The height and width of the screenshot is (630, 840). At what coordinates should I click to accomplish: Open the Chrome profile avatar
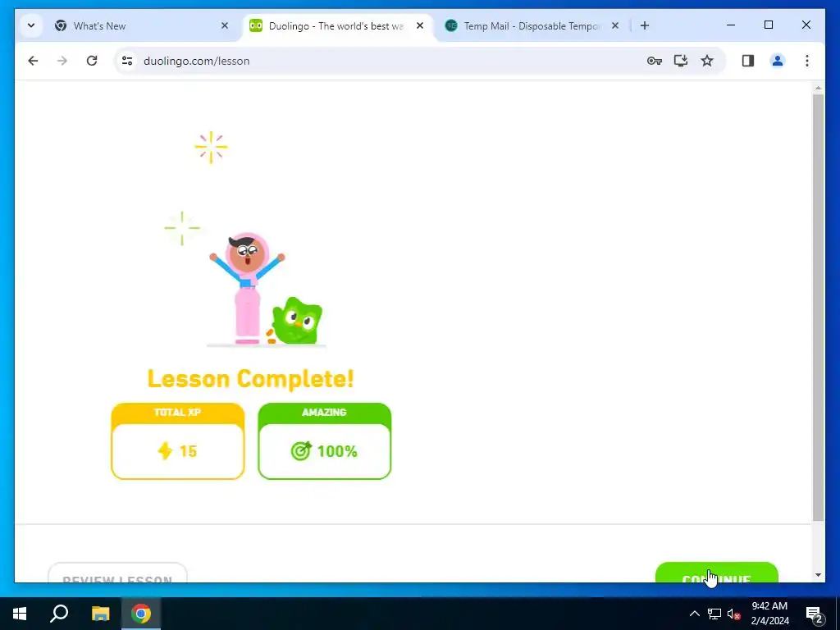click(x=778, y=61)
